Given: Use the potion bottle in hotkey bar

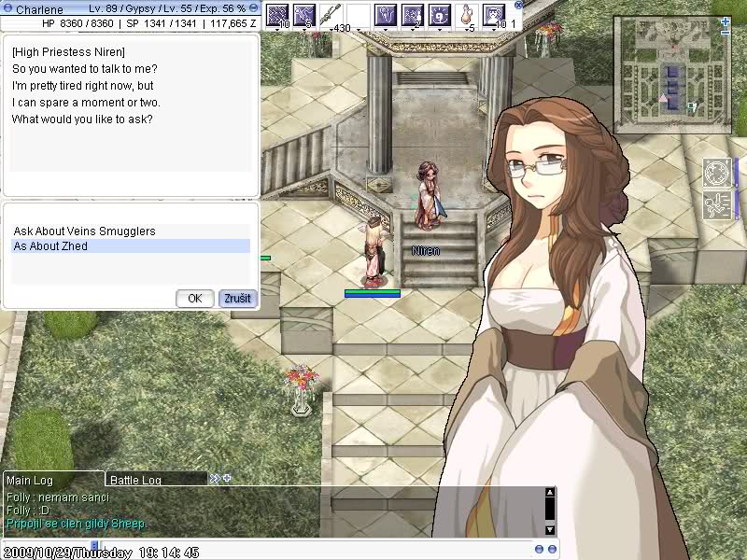Looking at the screenshot, I should tap(467, 15).
